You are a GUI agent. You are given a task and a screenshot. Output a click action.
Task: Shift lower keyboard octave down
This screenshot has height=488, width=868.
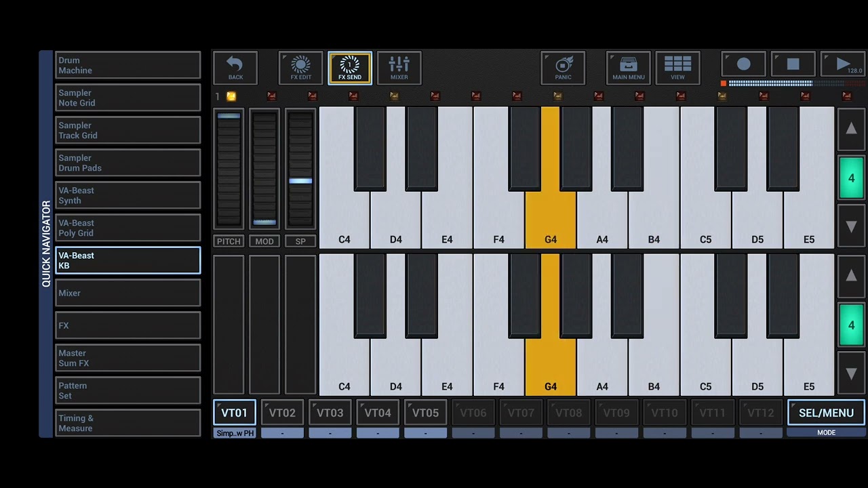(851, 373)
